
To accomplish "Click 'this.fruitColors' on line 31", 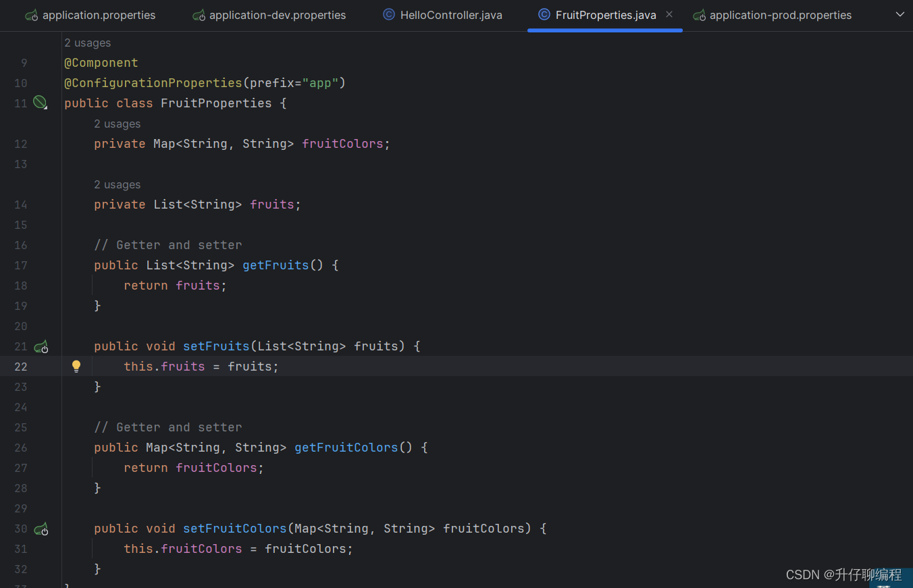I will point(183,549).
